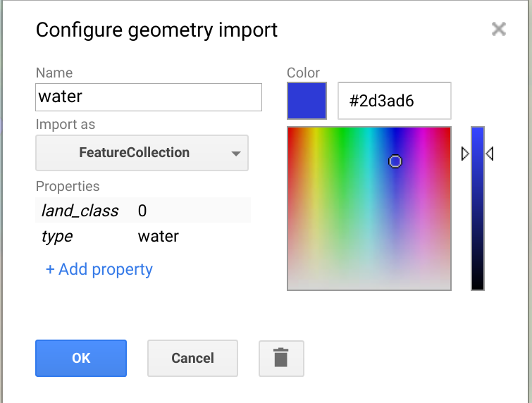
Task: Click the red area of the color palette
Action: pos(296,141)
